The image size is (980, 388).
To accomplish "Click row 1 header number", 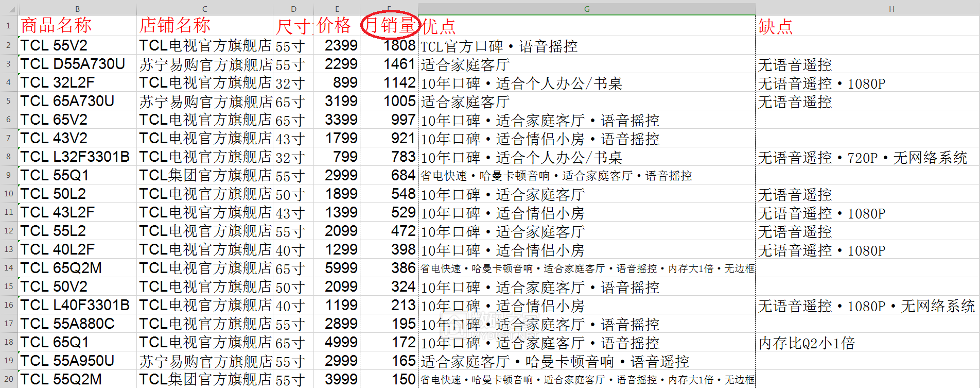I will tap(9, 25).
